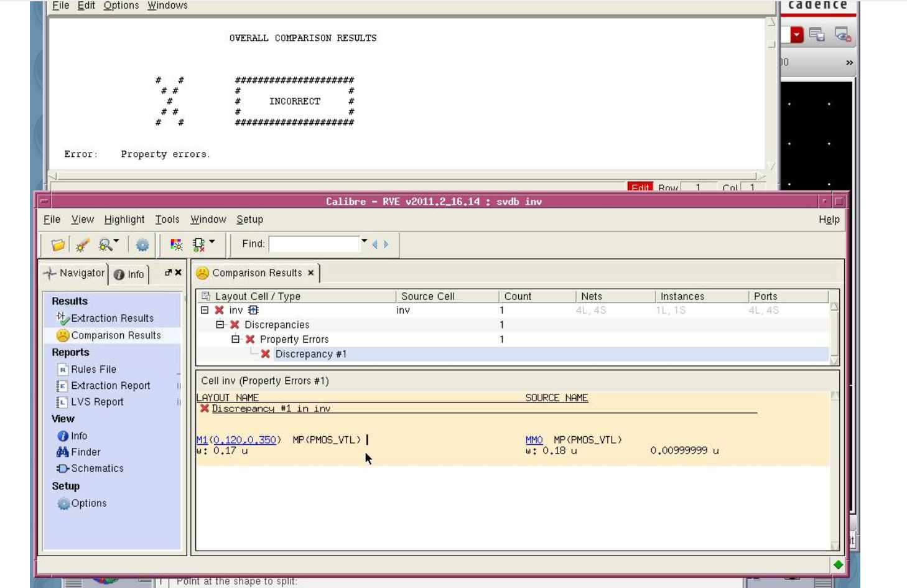Open Info under View section
The image size is (907, 588).
tap(72, 436)
